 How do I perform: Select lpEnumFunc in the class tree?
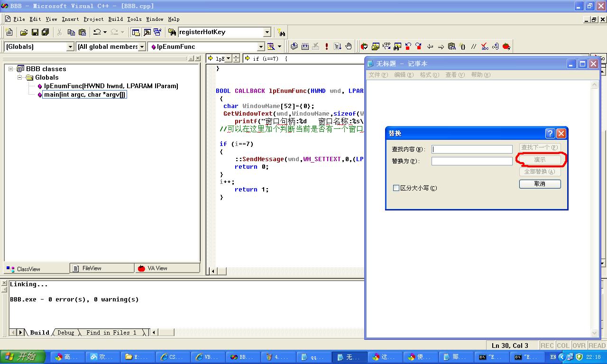click(x=111, y=86)
